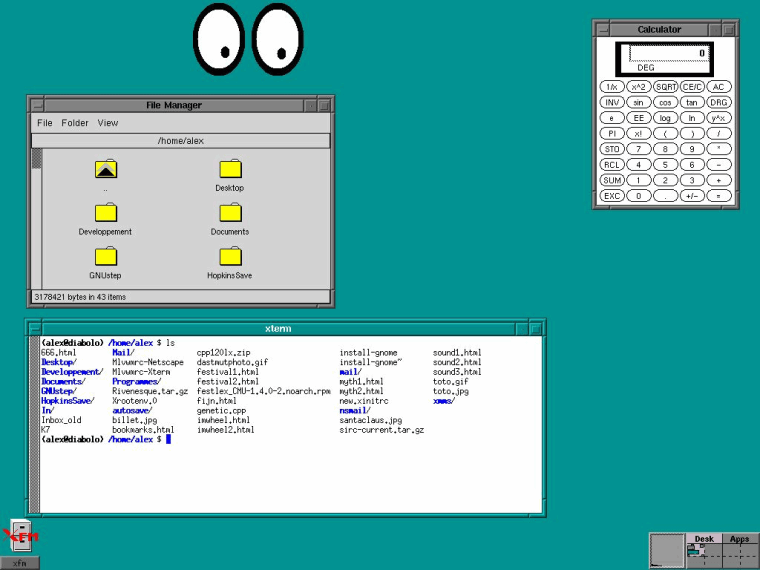The image size is (760, 570).
Task: Click the xeyes eyeballs on the desktop
Action: [x=248, y=39]
